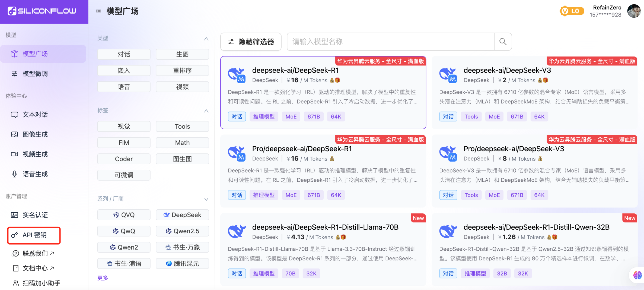This screenshot has height=290, width=644.
Task: Click the SiliconFlow logo
Action: 42,11
